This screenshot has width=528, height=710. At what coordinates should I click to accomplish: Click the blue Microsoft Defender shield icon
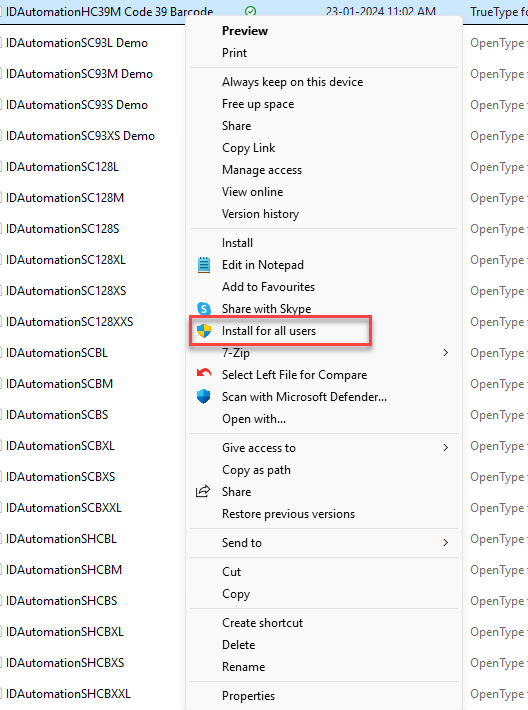pos(204,397)
